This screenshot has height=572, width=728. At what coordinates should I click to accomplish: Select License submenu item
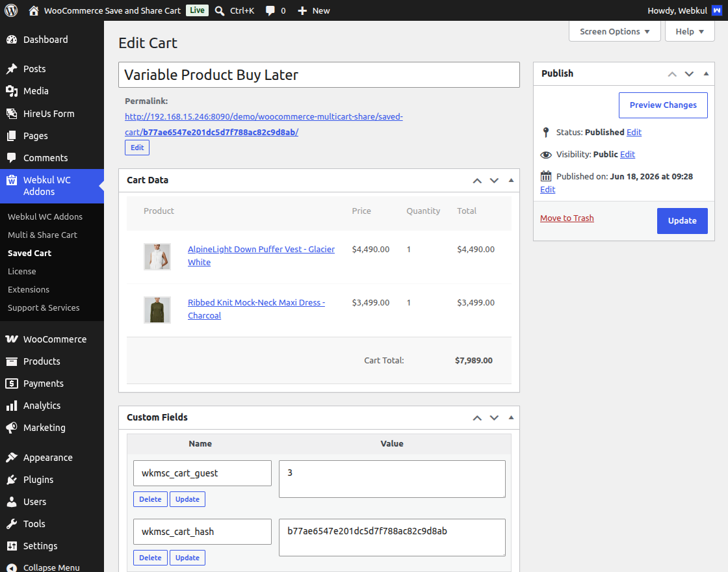[x=22, y=271]
